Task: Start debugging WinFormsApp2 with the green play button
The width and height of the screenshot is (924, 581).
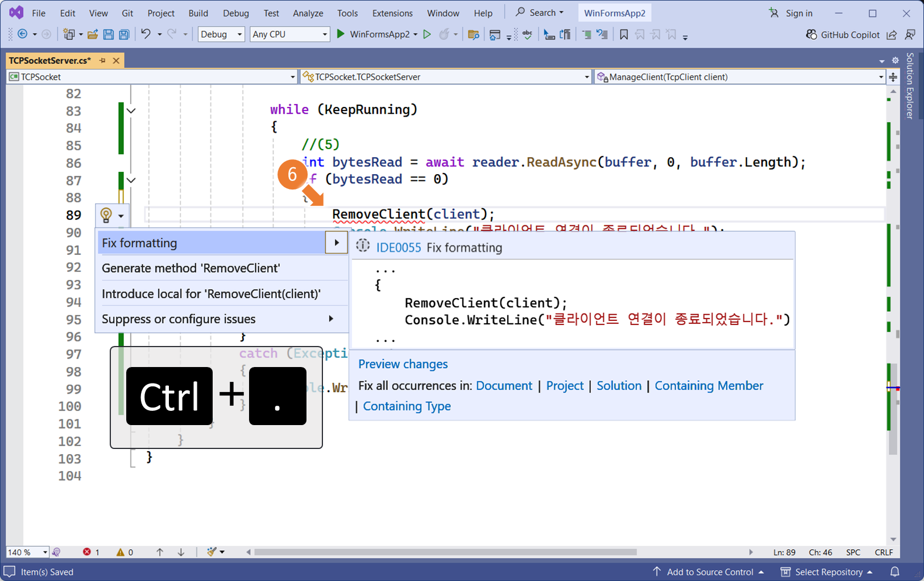Action: click(x=341, y=34)
